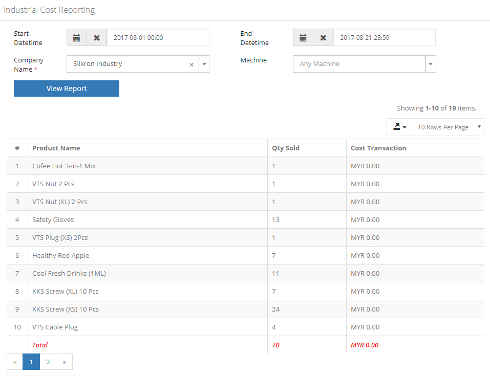
Task: Remove Silkron Industry company selection
Action: pos(191,64)
